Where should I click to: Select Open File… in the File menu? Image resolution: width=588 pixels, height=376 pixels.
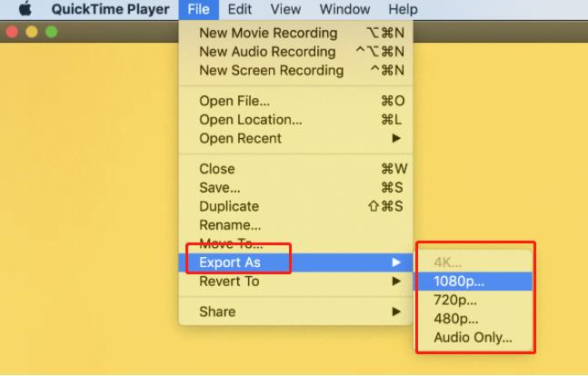(x=296, y=101)
